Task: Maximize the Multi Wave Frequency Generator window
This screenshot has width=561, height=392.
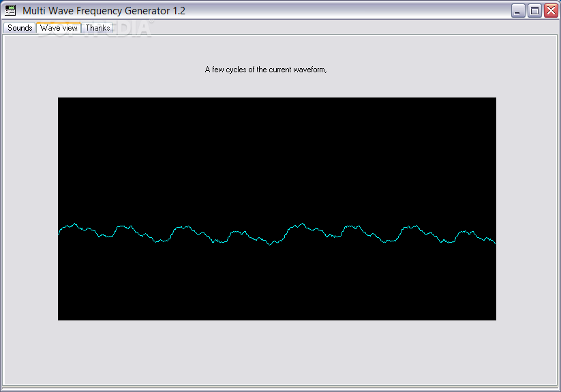Action: pyautogui.click(x=534, y=11)
